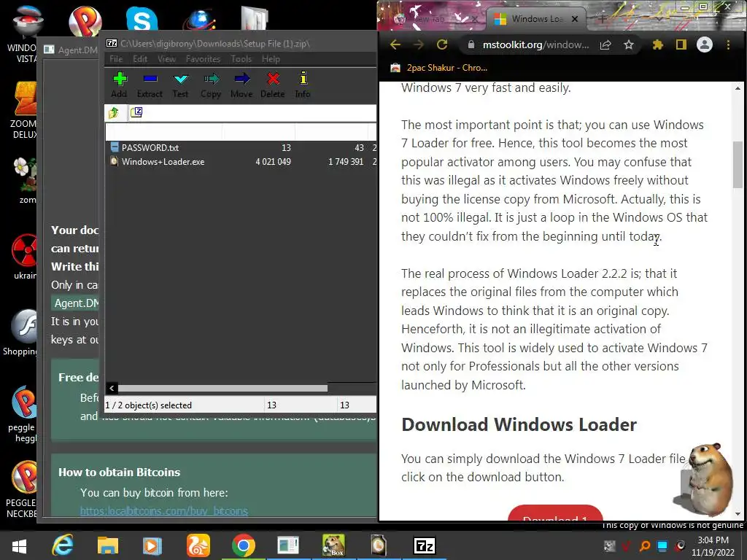747x560 pixels.
Task: Open the Sandboxie Box taskbar icon
Action: [x=333, y=545]
